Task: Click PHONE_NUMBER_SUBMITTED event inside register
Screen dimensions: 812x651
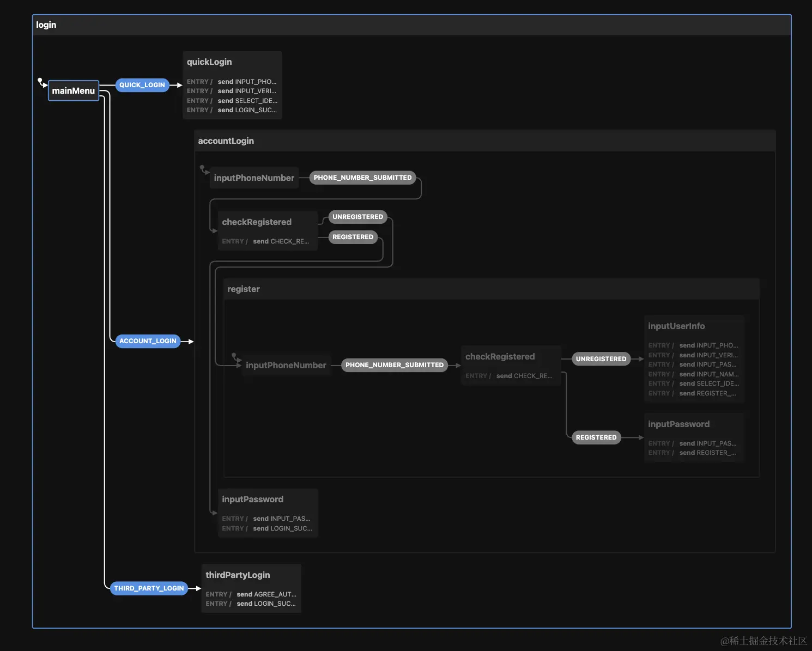Action: 395,365
